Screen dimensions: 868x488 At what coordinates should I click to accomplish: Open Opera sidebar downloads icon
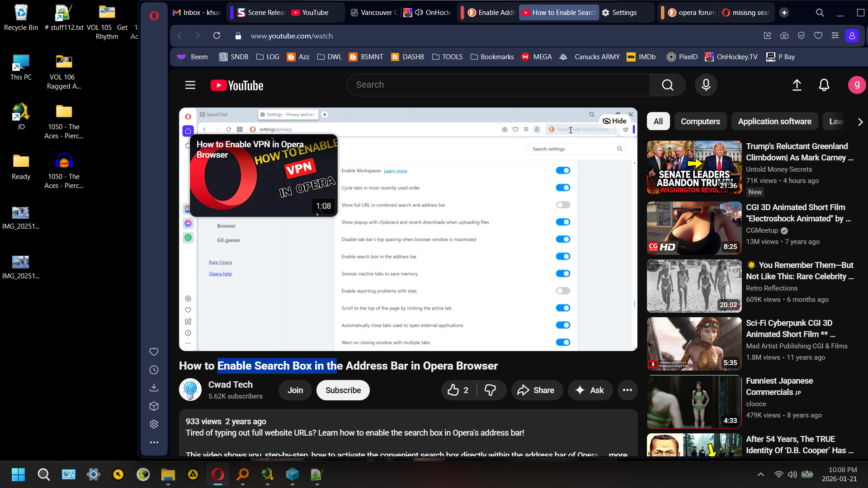154,388
